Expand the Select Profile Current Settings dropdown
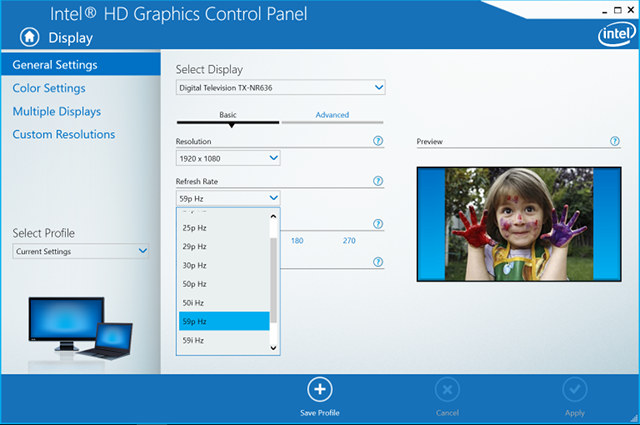The image size is (640, 425). tap(80, 251)
